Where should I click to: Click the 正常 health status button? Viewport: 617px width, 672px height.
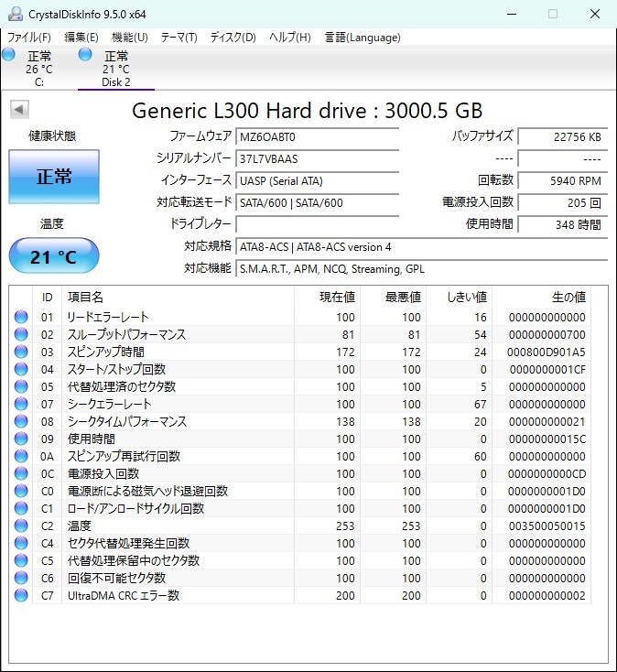pyautogui.click(x=54, y=177)
